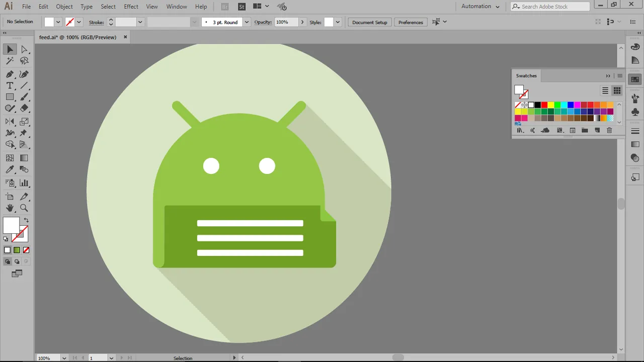Select the Rectangle tool
This screenshot has height=362, width=644.
pyautogui.click(x=10, y=97)
